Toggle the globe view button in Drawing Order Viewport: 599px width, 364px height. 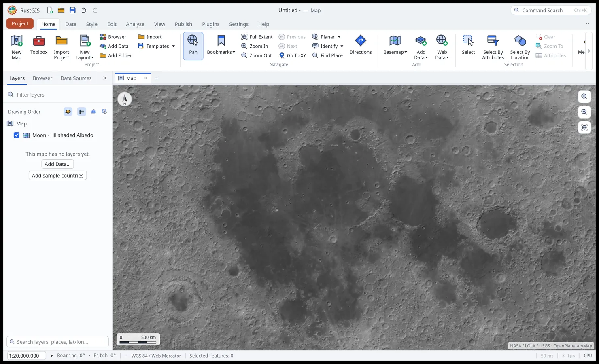coord(68,112)
